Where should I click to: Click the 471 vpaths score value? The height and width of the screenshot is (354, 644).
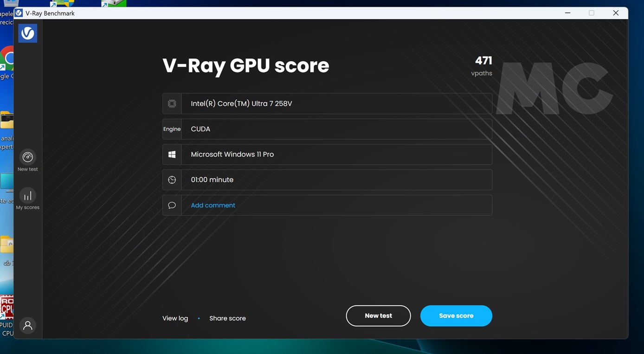483,61
